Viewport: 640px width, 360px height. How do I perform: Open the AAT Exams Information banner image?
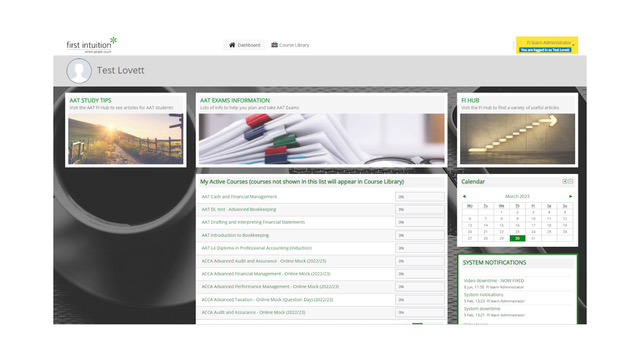pos(322,139)
